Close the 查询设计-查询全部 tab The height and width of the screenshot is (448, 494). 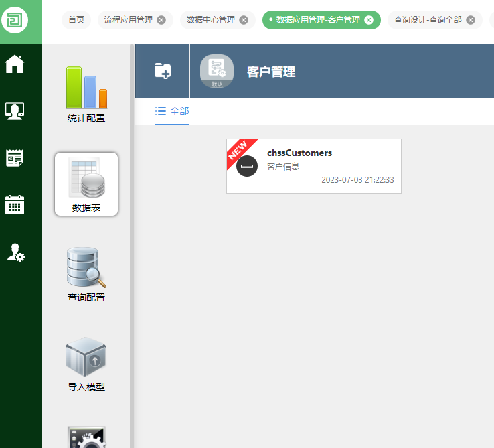pyautogui.click(x=471, y=20)
